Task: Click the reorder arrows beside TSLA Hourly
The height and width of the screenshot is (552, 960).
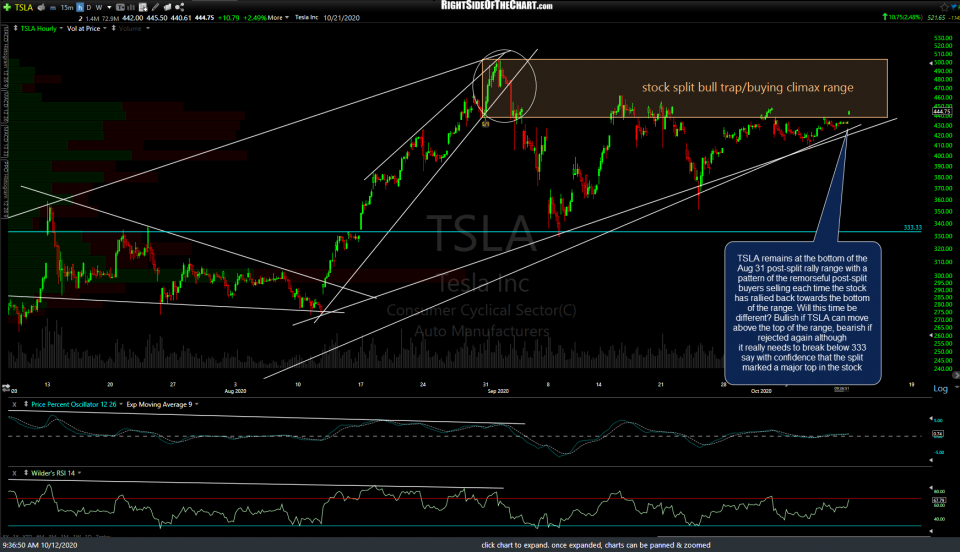Action: point(15,28)
